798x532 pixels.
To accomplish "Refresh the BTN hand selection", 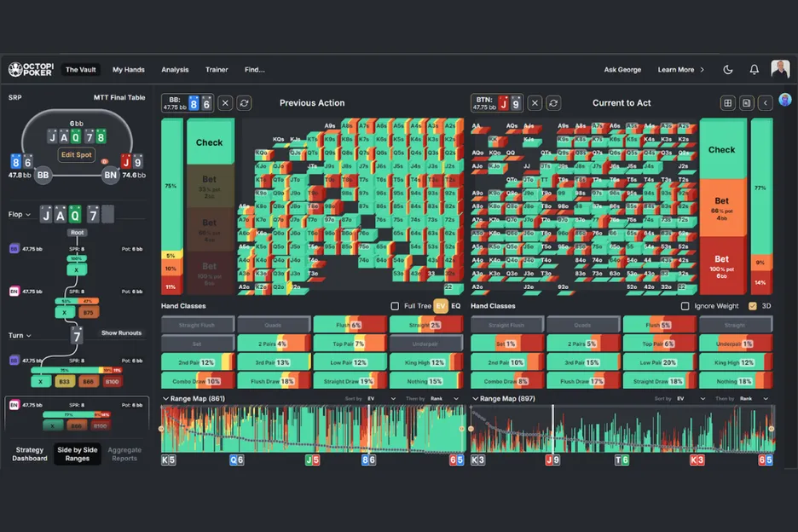I will (x=553, y=103).
